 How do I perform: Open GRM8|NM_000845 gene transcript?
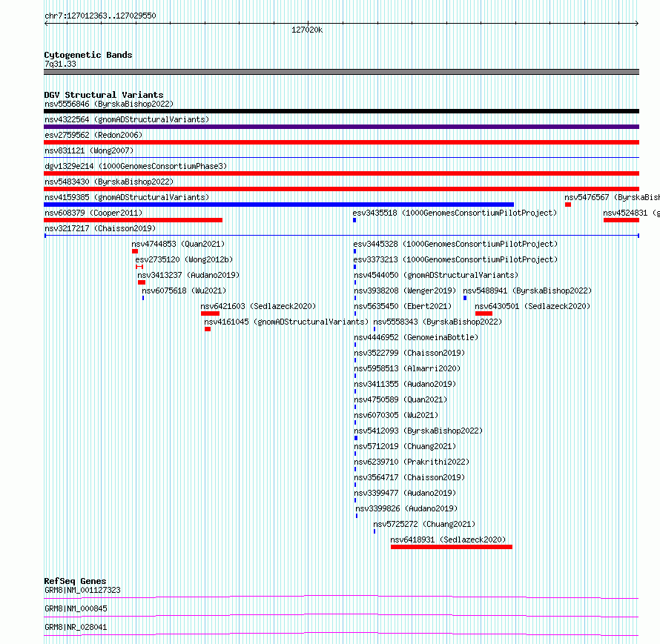pos(76,608)
